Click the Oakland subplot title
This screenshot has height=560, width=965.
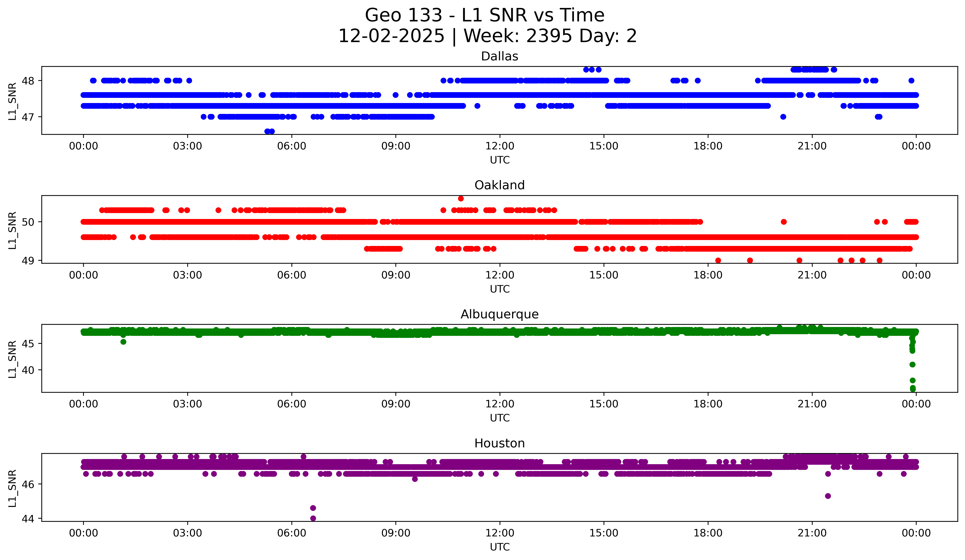coord(499,185)
